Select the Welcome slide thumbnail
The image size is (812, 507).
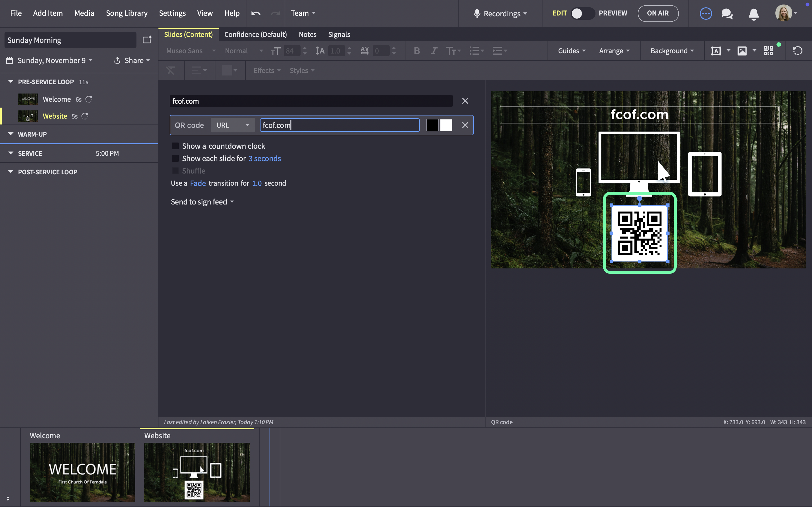click(x=83, y=472)
